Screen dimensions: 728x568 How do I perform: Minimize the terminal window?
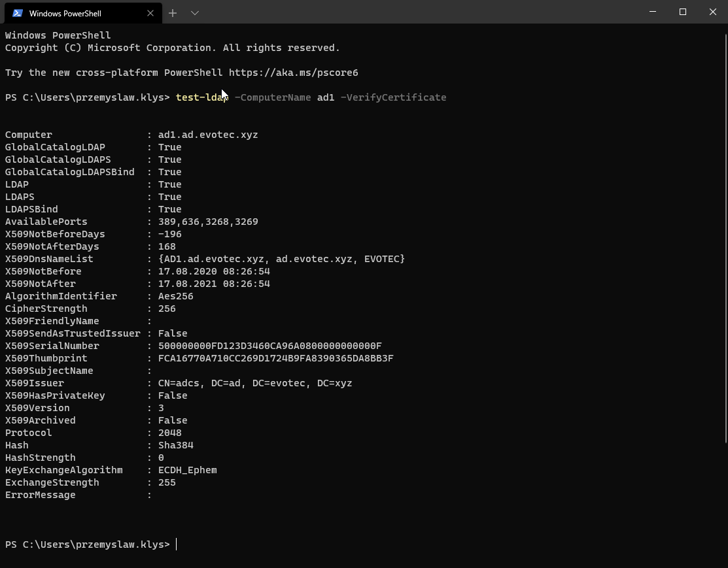click(653, 12)
